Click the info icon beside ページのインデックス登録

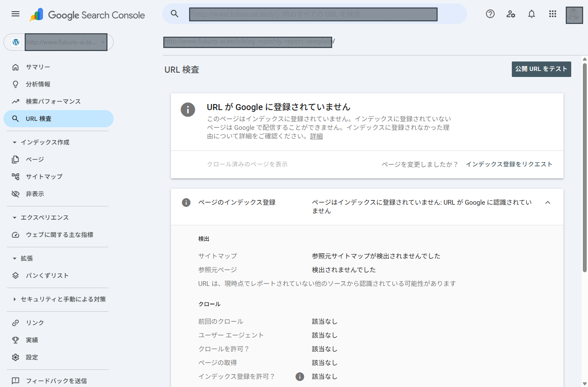(x=186, y=203)
